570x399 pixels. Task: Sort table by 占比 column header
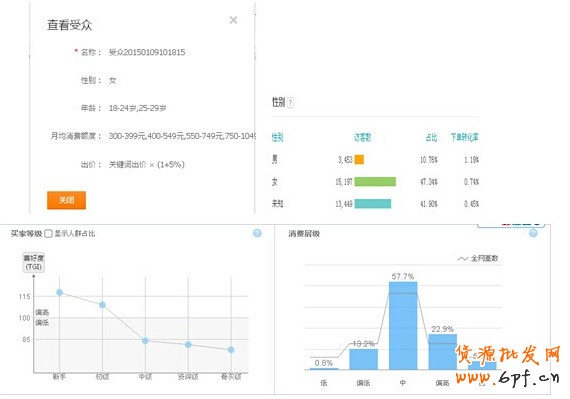(x=431, y=137)
